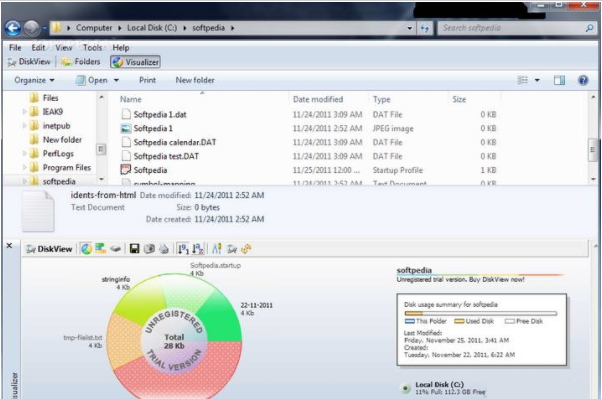
Task: Expand the Open button dropdown arrow
Action: pos(116,80)
